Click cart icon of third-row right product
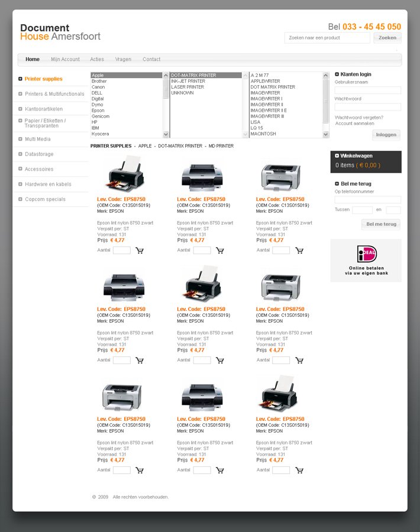 299,471
